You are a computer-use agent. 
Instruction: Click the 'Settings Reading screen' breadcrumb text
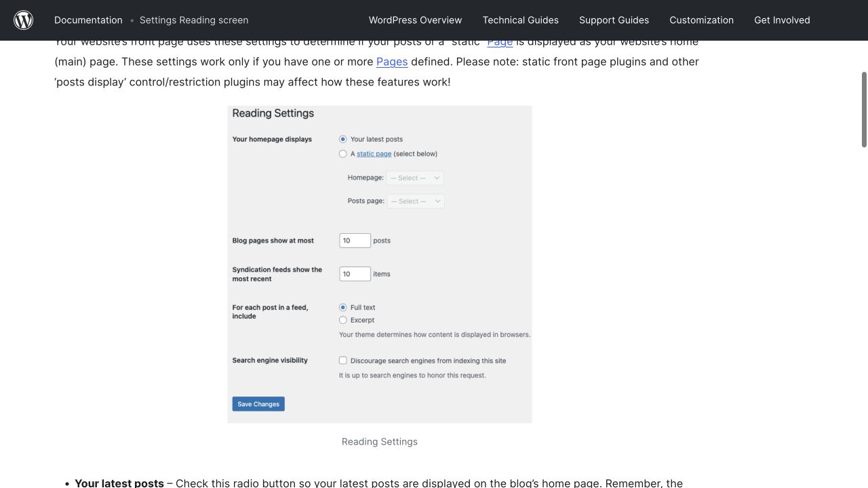[x=194, y=20]
